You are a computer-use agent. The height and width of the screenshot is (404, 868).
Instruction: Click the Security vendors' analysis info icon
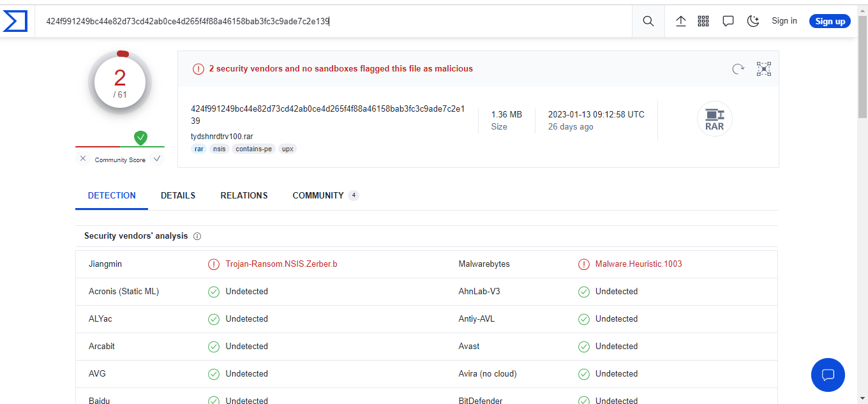(x=197, y=236)
